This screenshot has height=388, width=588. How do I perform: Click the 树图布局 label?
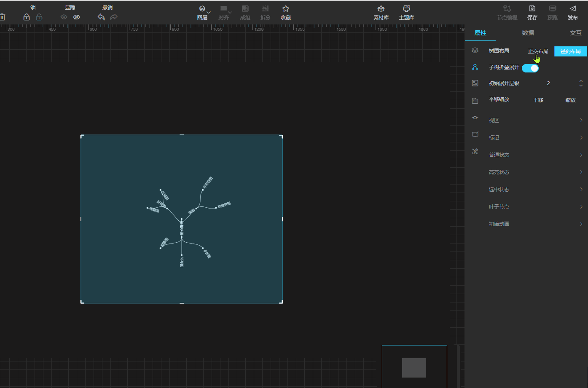(x=499, y=51)
